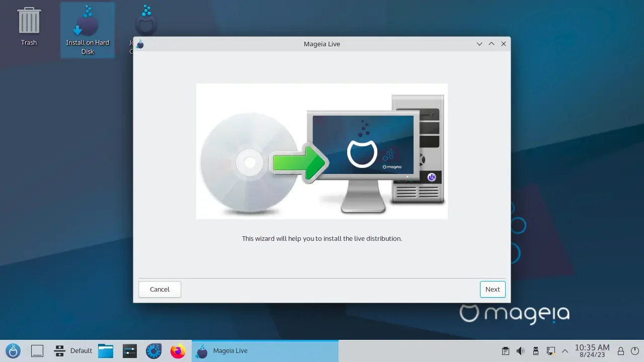Open the Default activity pager

(73, 350)
